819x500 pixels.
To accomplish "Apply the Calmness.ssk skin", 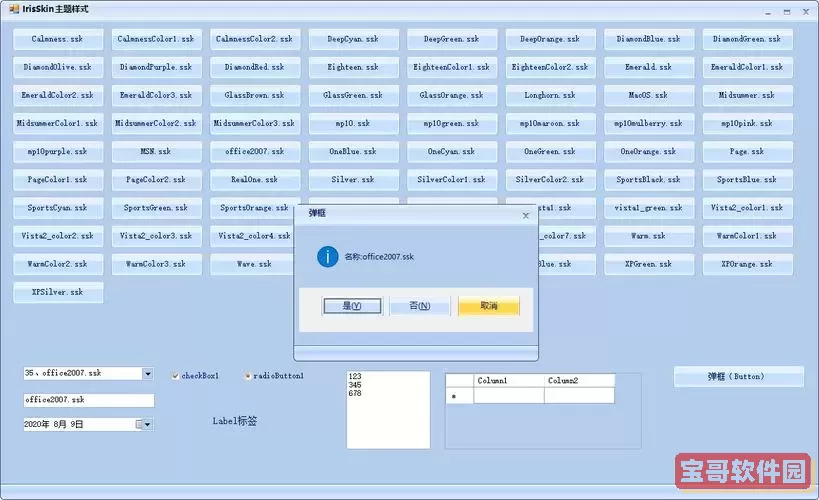I will (58, 39).
